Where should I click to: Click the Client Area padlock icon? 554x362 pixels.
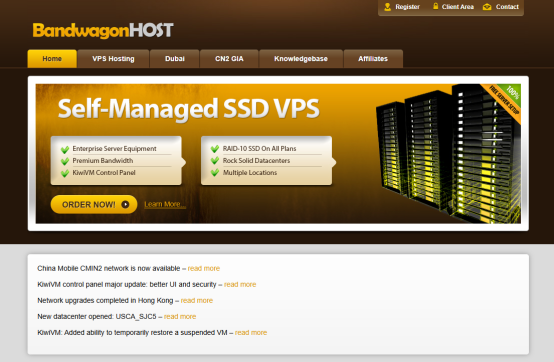[436, 6]
